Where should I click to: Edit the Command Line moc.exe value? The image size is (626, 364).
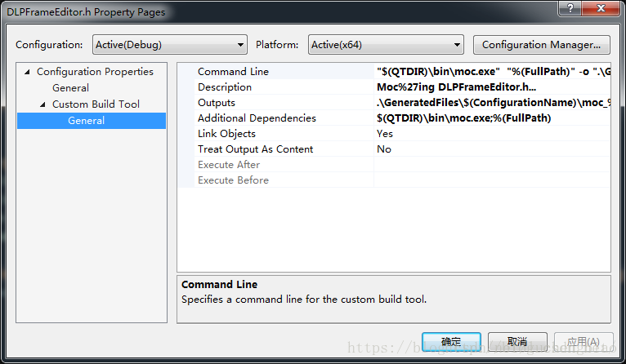pyautogui.click(x=494, y=71)
